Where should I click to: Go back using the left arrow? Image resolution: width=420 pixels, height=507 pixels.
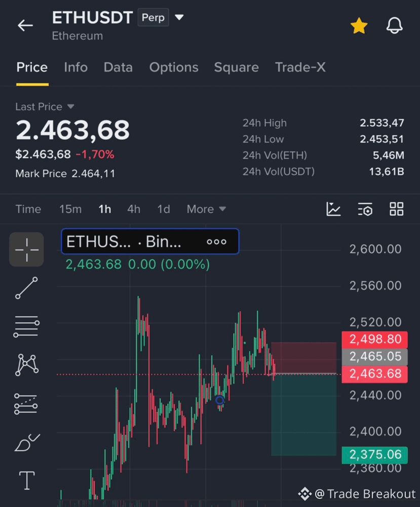click(x=25, y=25)
